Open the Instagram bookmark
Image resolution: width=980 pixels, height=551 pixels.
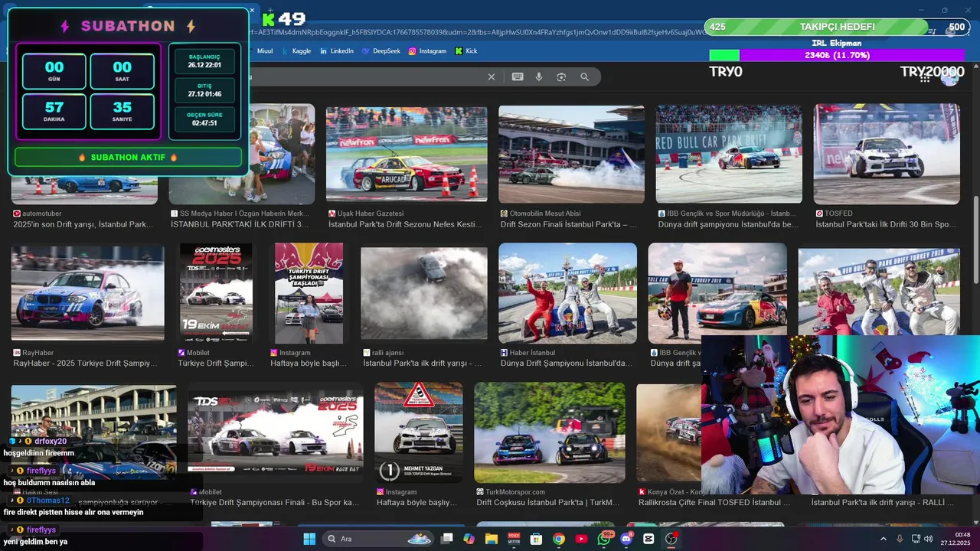pos(427,51)
